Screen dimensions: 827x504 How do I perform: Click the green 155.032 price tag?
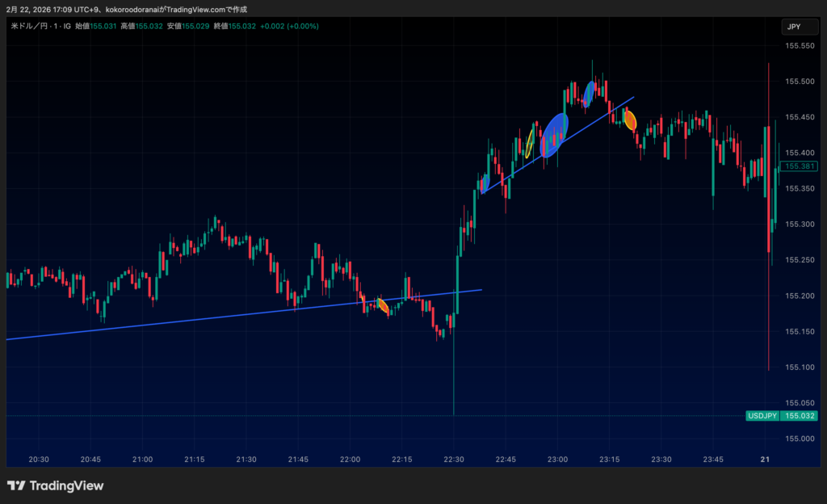click(799, 416)
